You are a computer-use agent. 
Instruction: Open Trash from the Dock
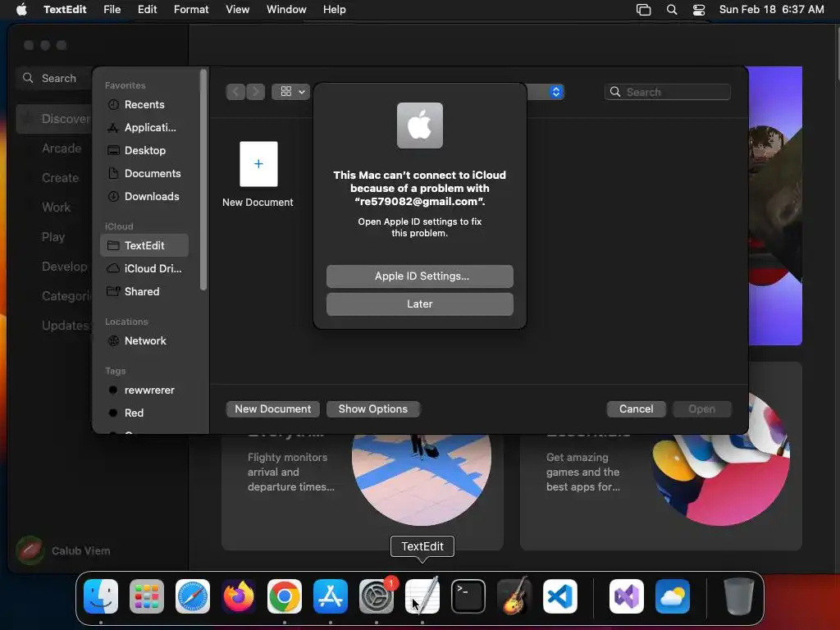point(739,596)
